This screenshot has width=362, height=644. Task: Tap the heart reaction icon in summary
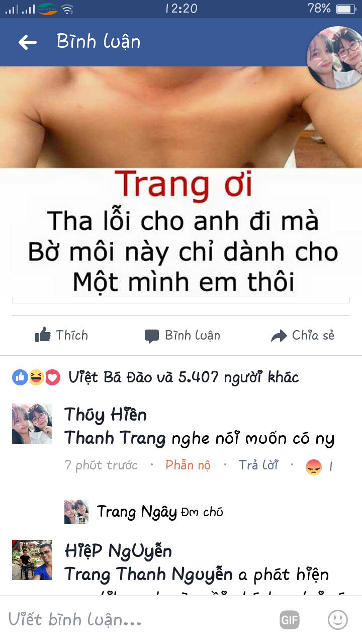coord(53,377)
